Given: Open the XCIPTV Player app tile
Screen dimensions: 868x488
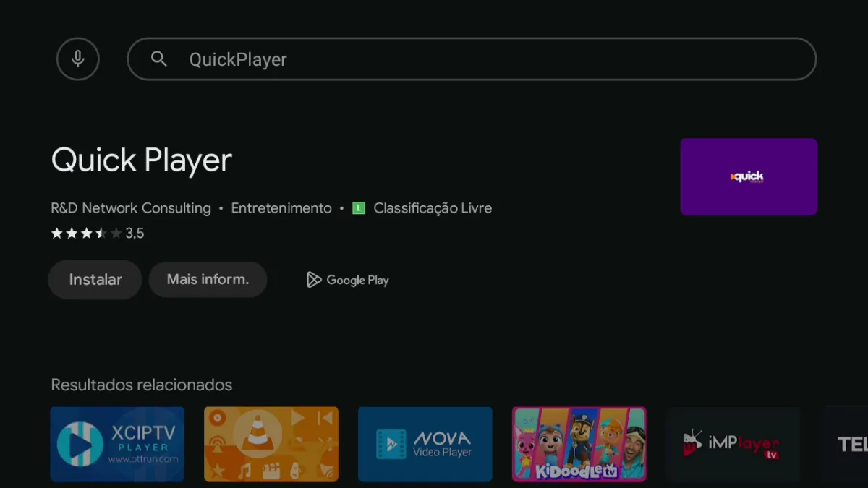Looking at the screenshot, I should point(117,444).
